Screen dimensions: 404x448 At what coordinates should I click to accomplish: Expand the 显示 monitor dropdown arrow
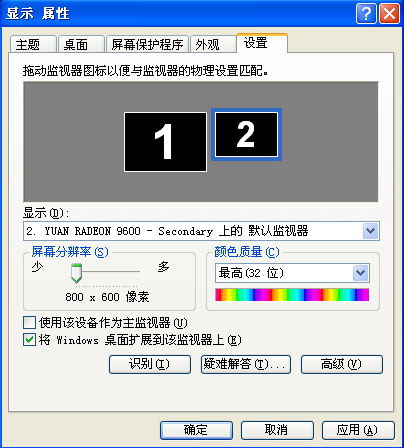click(x=370, y=231)
